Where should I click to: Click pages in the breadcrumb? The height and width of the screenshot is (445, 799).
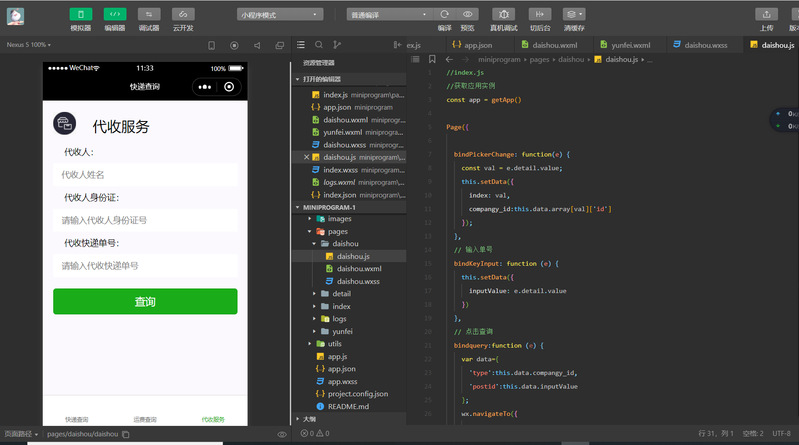[539, 60]
